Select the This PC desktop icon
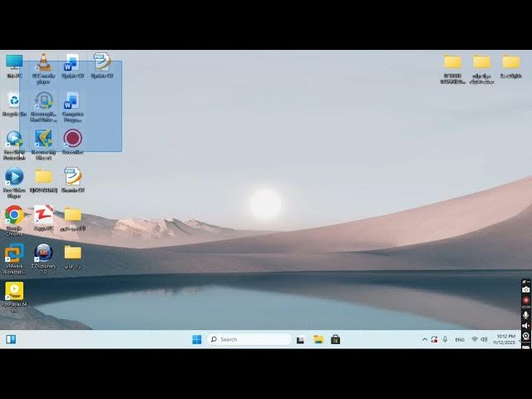 (14, 66)
